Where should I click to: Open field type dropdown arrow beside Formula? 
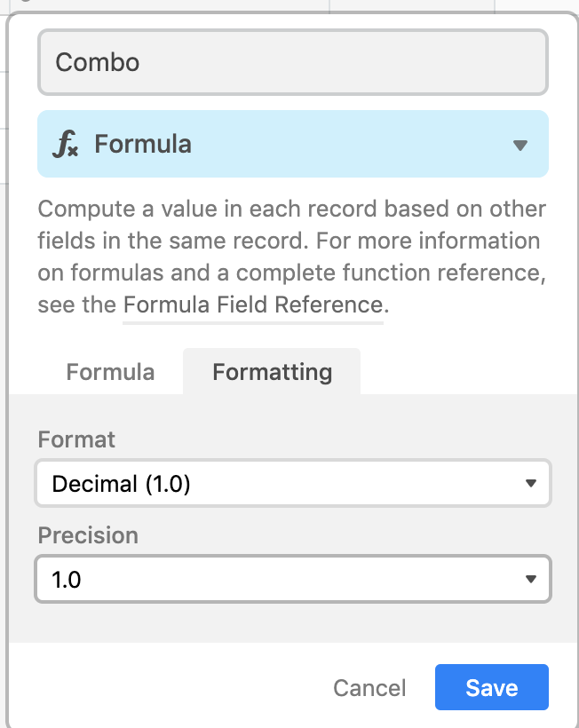pos(520,146)
